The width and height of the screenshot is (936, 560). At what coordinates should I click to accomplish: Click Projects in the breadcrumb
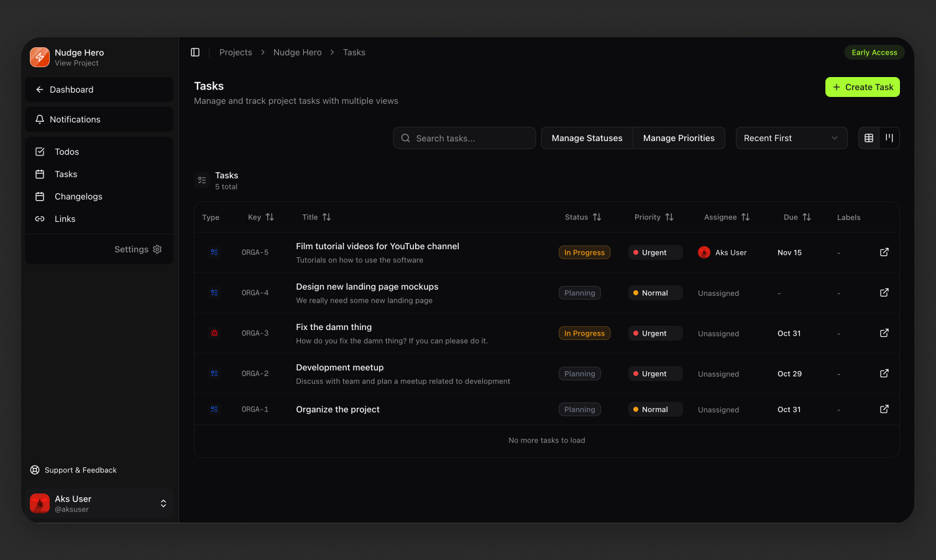tap(236, 52)
